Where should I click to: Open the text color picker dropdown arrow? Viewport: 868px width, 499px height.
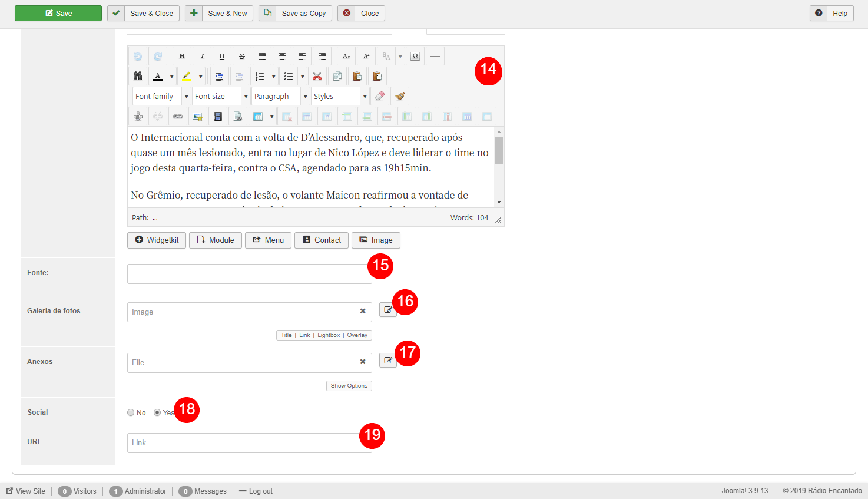tap(172, 77)
